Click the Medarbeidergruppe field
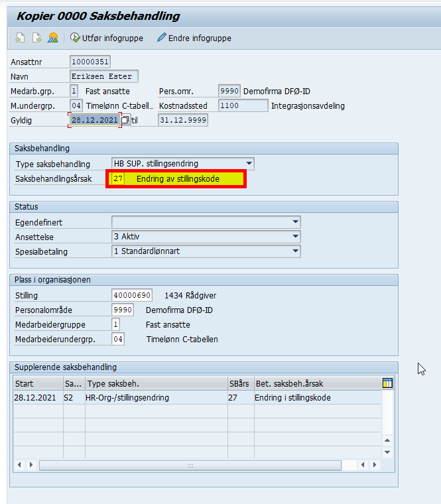The width and height of the screenshot is (441, 504). pos(115,324)
